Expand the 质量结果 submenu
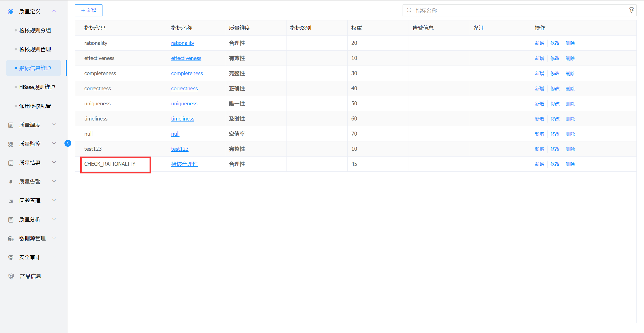The height and width of the screenshot is (333, 644). point(54,162)
